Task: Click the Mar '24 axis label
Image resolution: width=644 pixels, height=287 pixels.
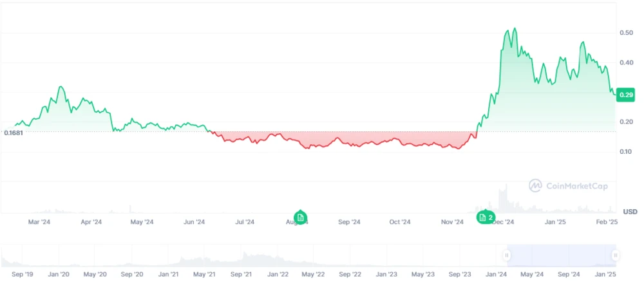Action: click(x=39, y=223)
